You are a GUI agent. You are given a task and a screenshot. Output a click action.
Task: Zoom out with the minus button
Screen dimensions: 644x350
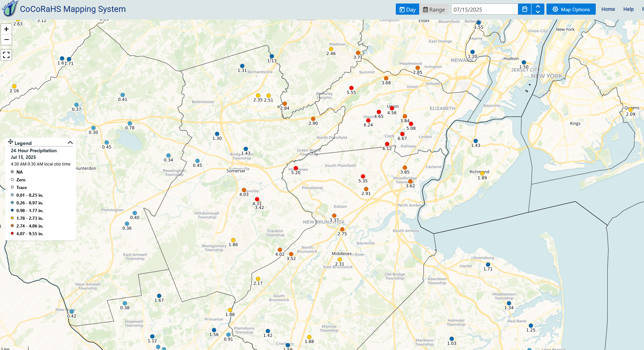point(6,40)
